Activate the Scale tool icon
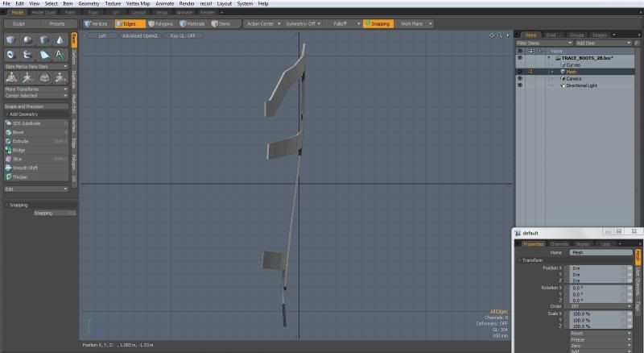 pyautogui.click(x=60, y=77)
